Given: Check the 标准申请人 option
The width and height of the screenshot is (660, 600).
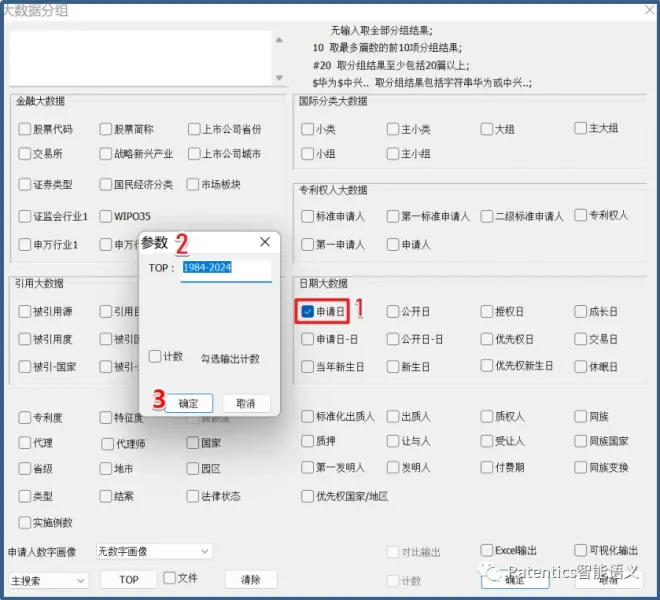Looking at the screenshot, I should coord(308,216).
